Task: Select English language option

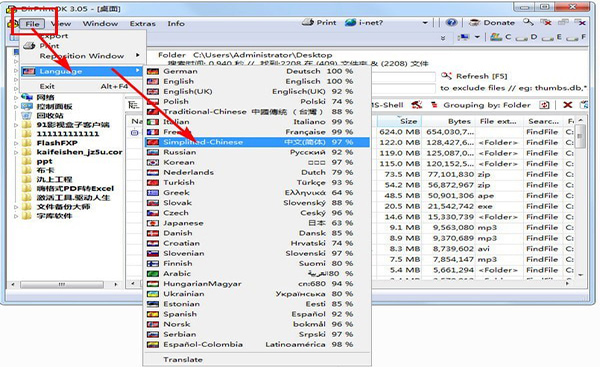Action: pyautogui.click(x=257, y=81)
